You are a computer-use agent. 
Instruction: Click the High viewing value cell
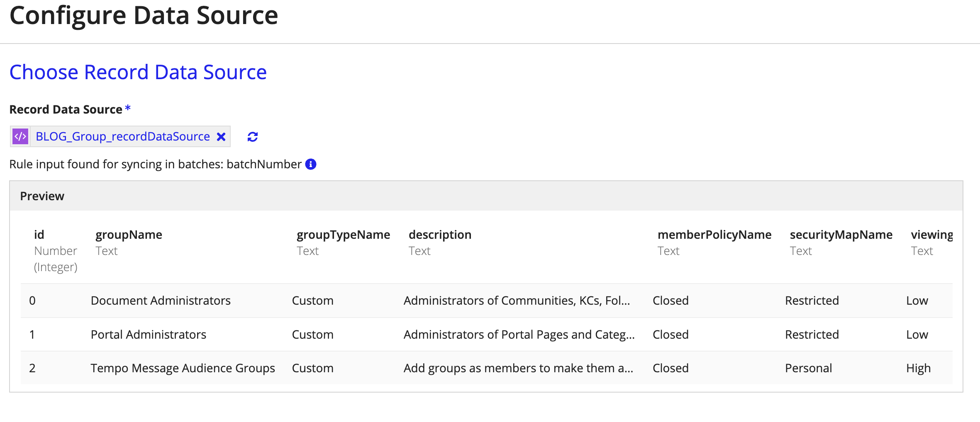(x=918, y=368)
